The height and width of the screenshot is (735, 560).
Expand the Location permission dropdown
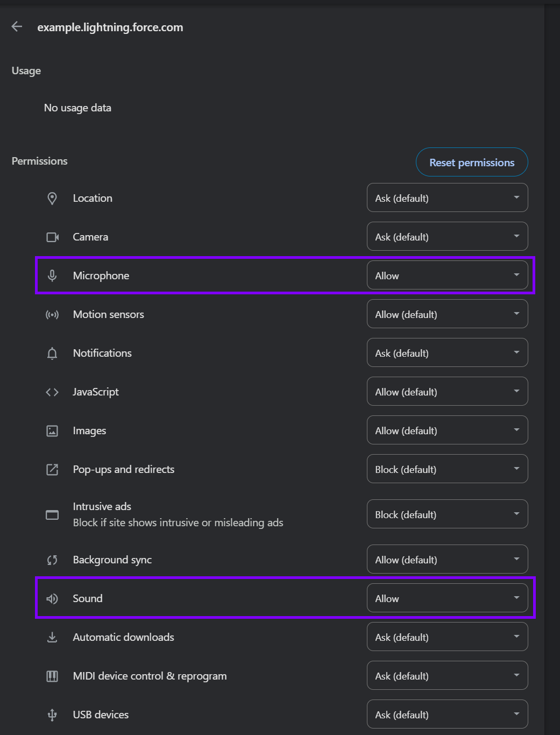tap(447, 198)
